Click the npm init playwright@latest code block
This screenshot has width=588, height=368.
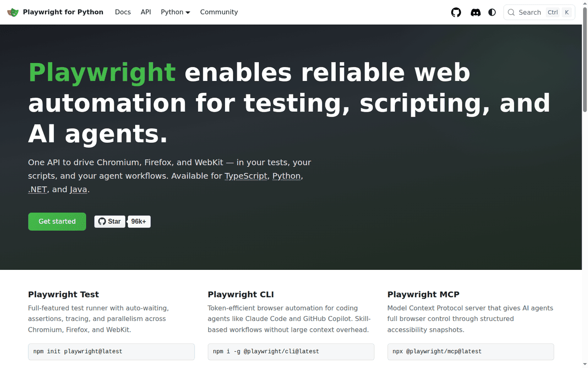tap(111, 352)
